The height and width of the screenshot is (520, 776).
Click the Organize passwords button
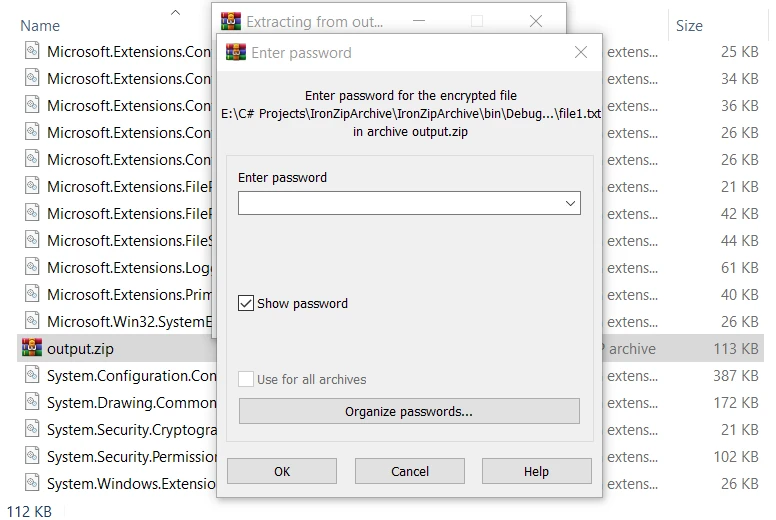coord(409,411)
